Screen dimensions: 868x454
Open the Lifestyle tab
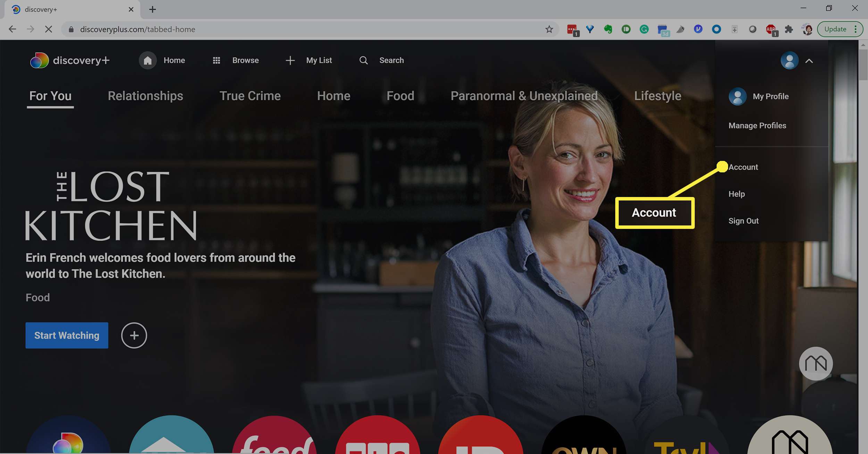click(x=658, y=96)
